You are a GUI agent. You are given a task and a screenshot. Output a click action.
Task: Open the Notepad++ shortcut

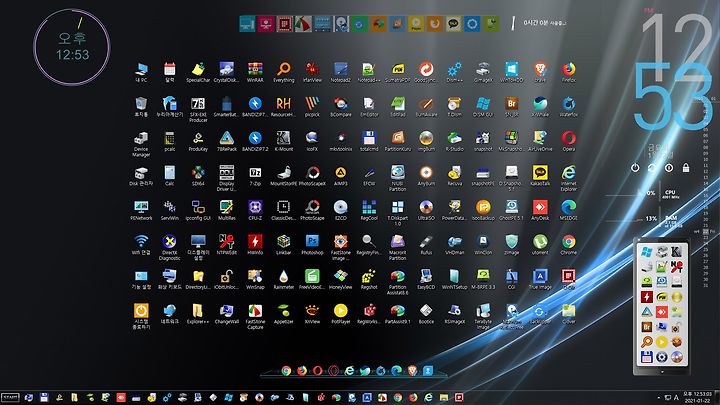369,70
